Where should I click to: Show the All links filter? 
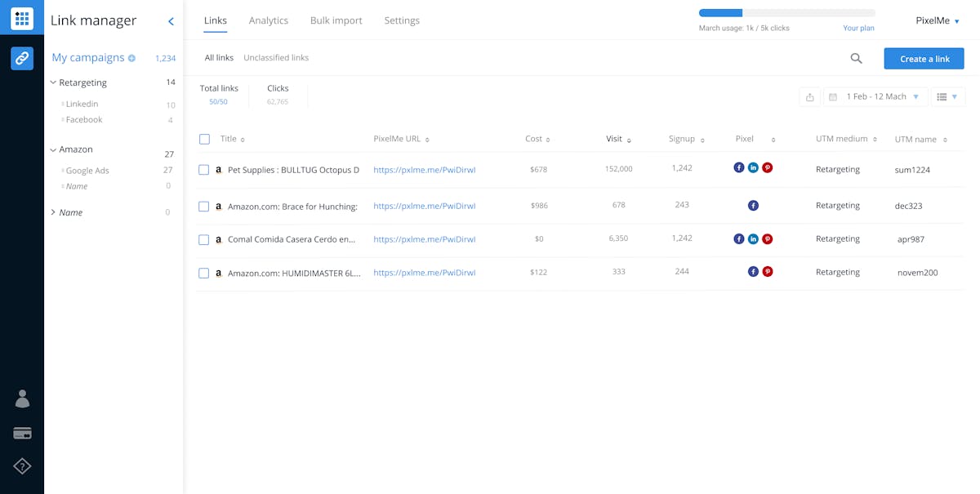(219, 58)
